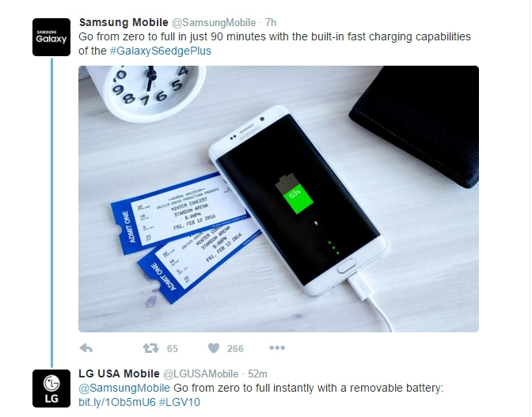Viewport: 532px width, 417px height.
Task: Expand the charging phone photo
Action: (279, 199)
